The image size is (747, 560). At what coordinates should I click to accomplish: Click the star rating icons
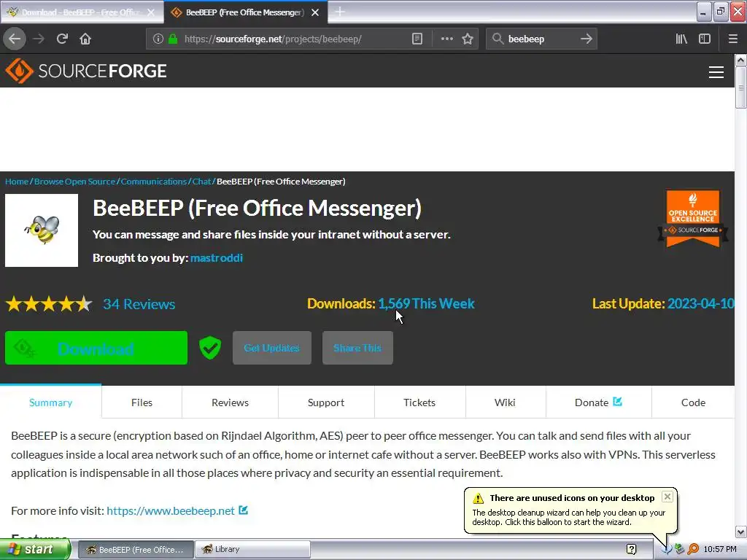49,304
